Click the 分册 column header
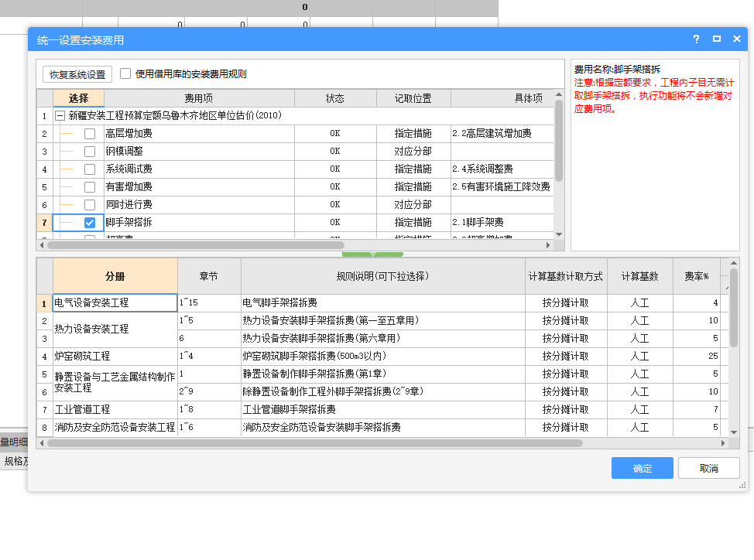Screen dimensions: 754x560 tap(115, 276)
